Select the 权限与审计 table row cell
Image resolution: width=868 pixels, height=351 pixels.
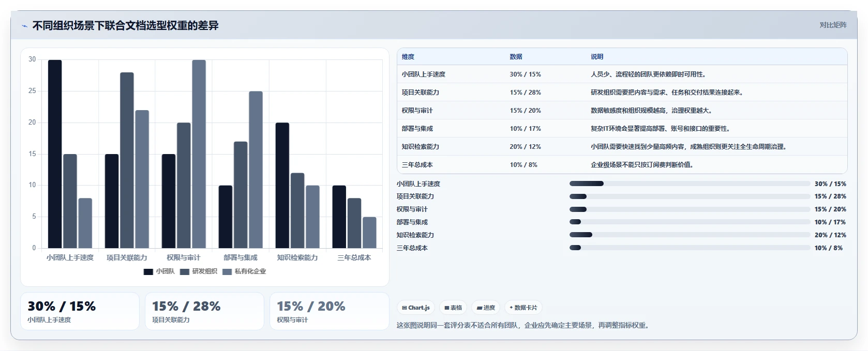click(x=417, y=111)
